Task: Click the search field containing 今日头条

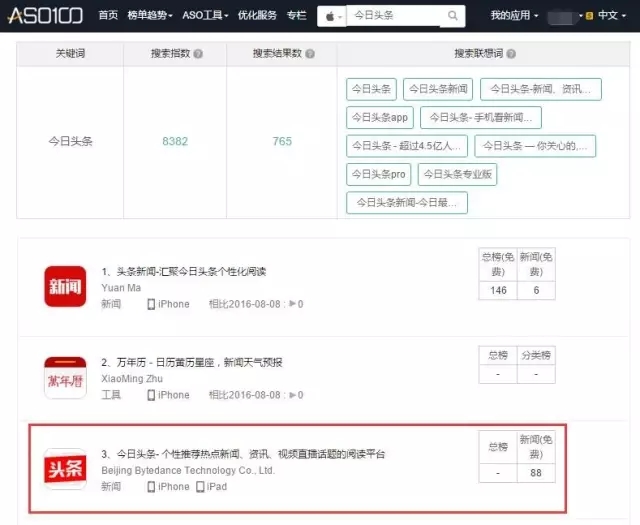Action: click(393, 16)
